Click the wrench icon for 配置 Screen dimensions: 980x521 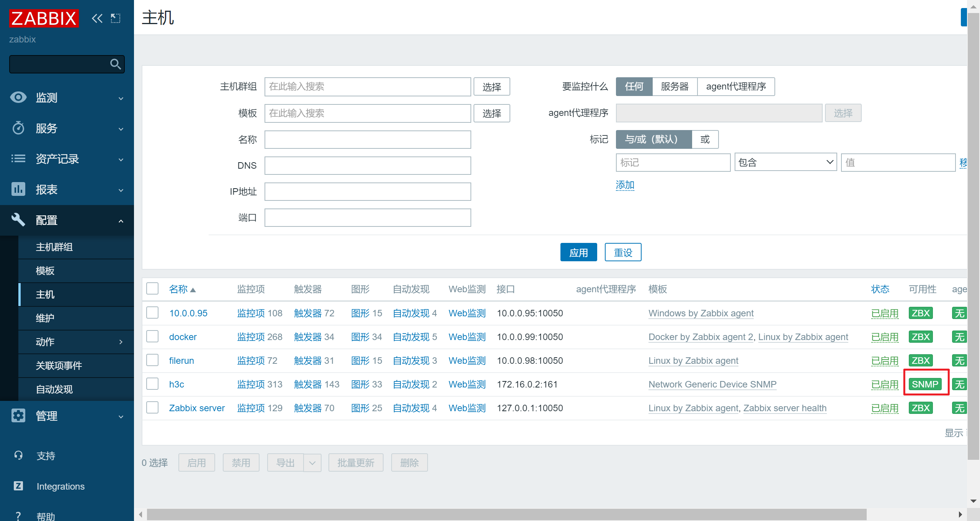pyautogui.click(x=18, y=220)
